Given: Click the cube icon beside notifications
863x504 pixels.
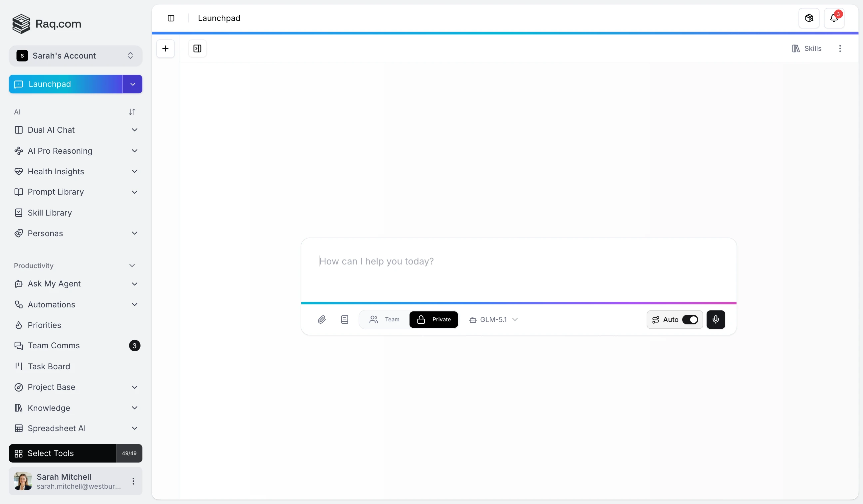Looking at the screenshot, I should [809, 18].
